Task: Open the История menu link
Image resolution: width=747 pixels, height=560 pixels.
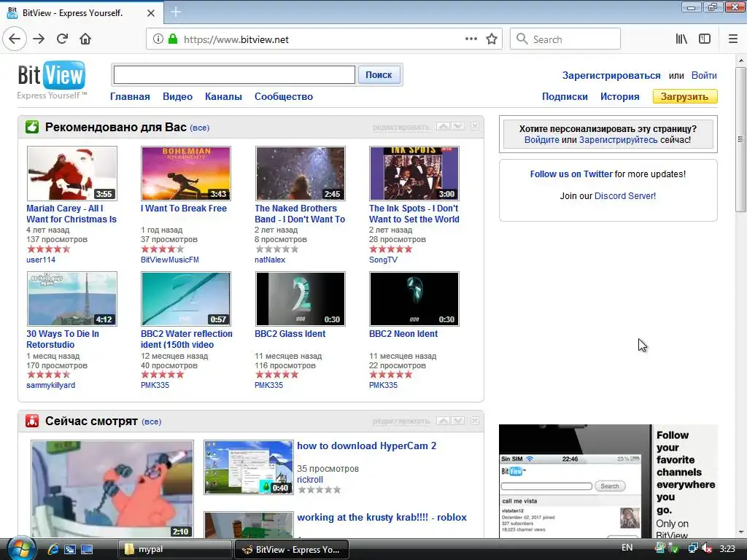Action: point(620,97)
